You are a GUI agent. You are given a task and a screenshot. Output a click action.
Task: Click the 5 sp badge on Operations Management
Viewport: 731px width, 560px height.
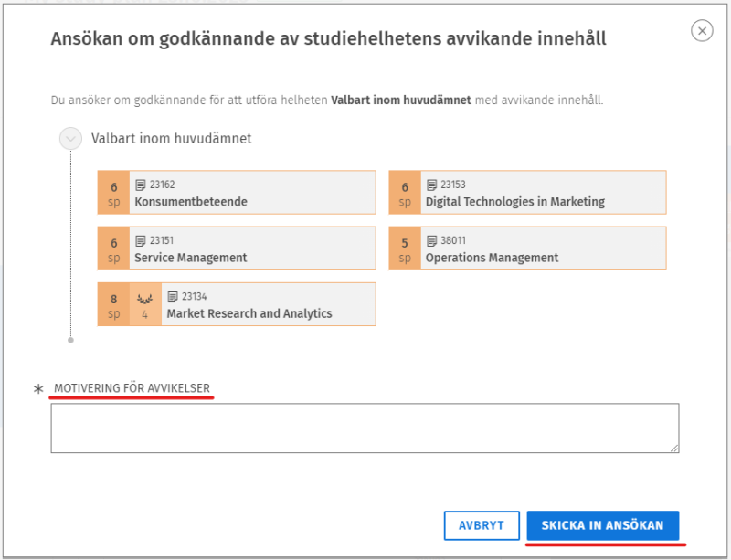[x=405, y=248]
